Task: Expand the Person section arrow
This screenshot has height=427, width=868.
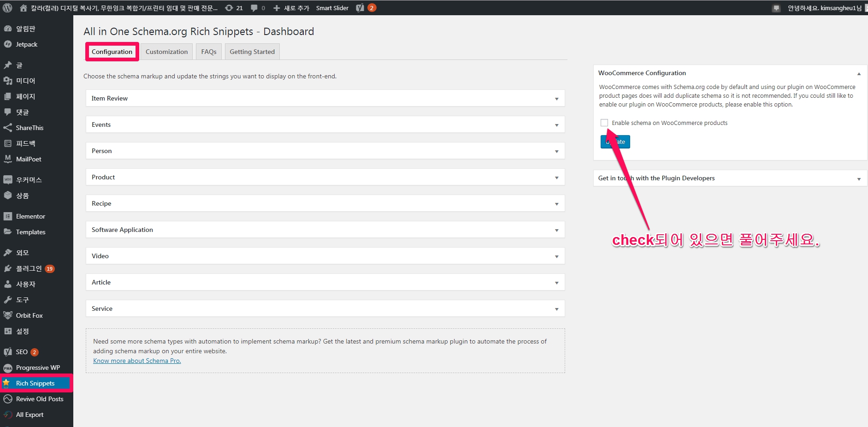Action: click(556, 151)
